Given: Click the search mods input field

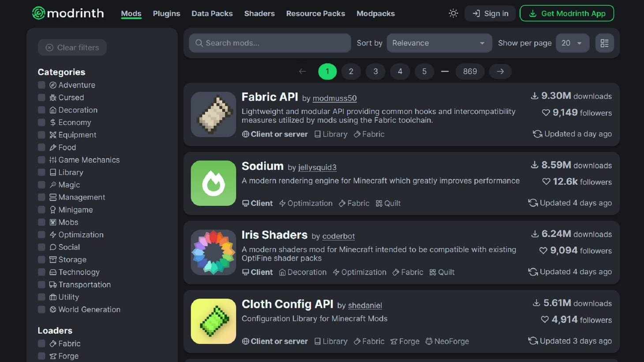Looking at the screenshot, I should coord(270,43).
